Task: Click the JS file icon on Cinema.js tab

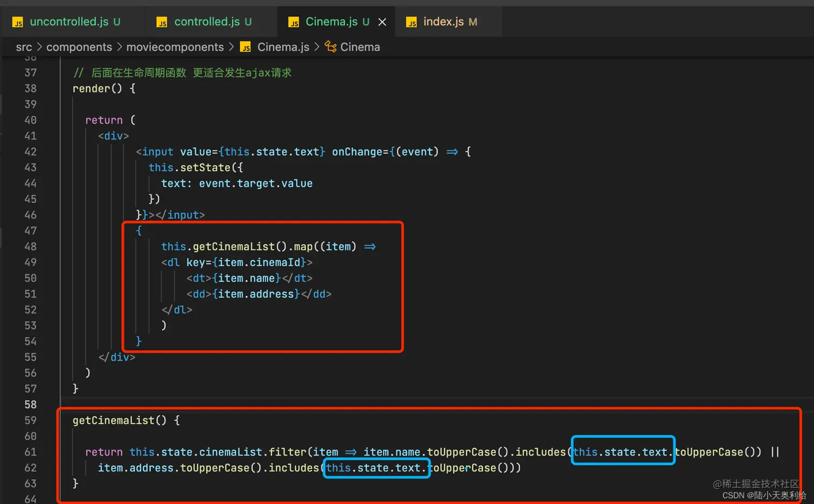Action: tap(293, 22)
